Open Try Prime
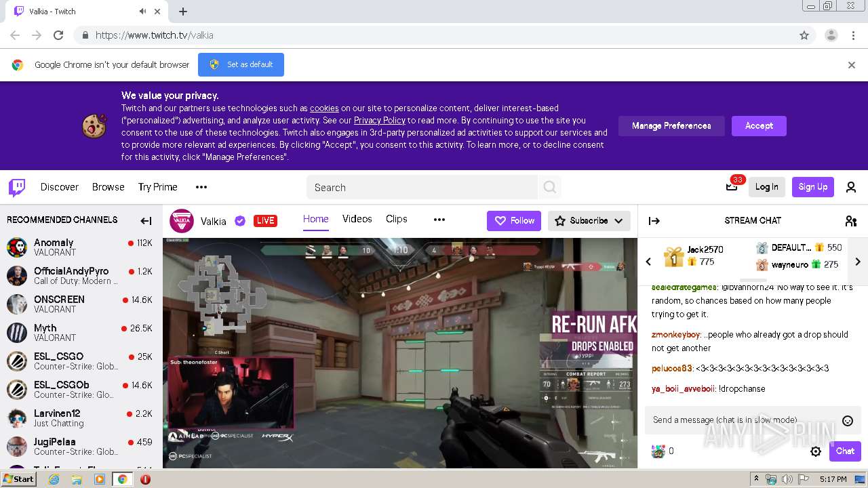The image size is (868, 488). (158, 187)
